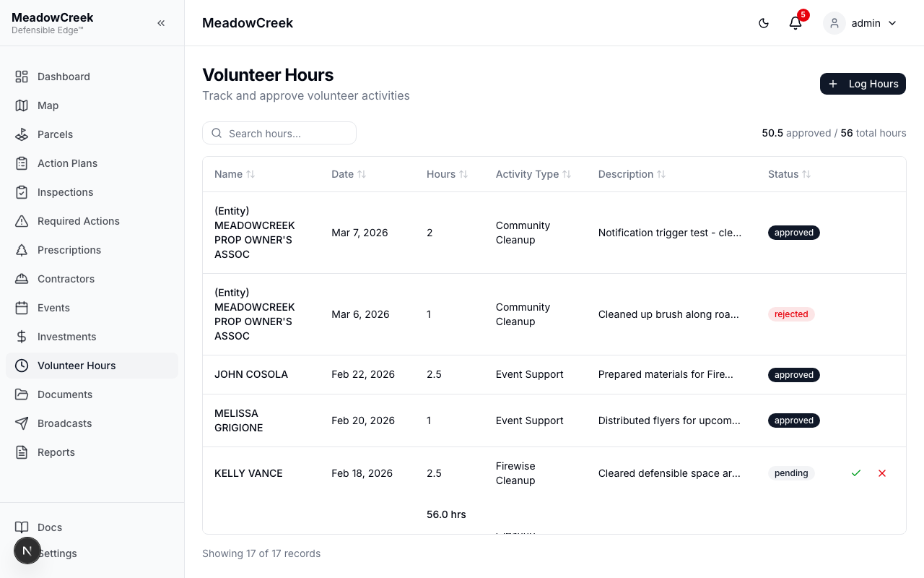Sort table by Activity Type column
This screenshot has height=578, width=924.
point(533,174)
